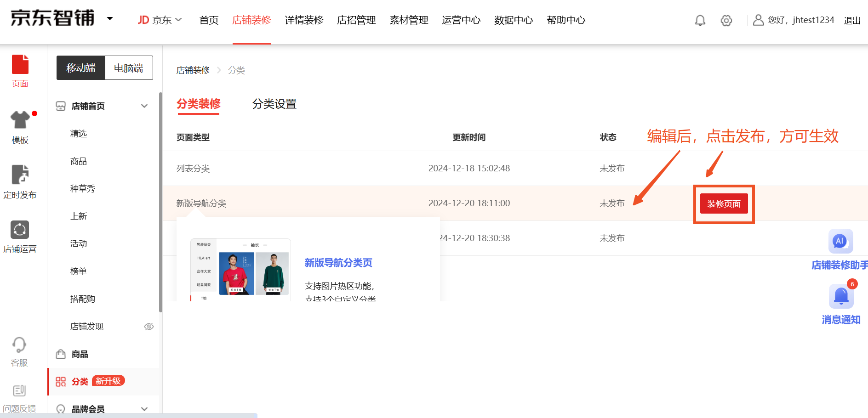Launch the AI 店铺装修助手 icon
This screenshot has height=418, width=868.
[x=840, y=242]
